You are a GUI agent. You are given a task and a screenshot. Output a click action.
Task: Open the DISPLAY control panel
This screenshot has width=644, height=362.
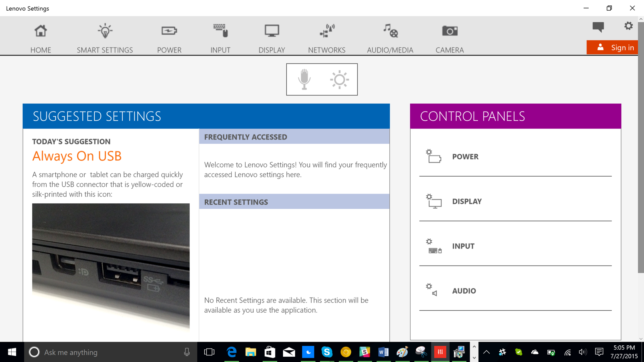pyautogui.click(x=515, y=201)
